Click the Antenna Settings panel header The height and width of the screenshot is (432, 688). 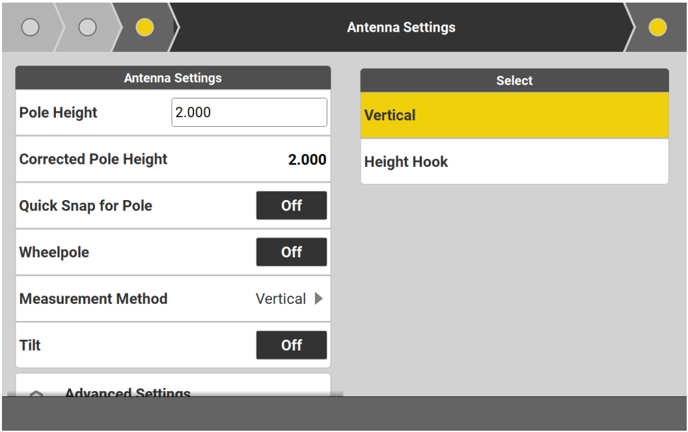(x=173, y=78)
